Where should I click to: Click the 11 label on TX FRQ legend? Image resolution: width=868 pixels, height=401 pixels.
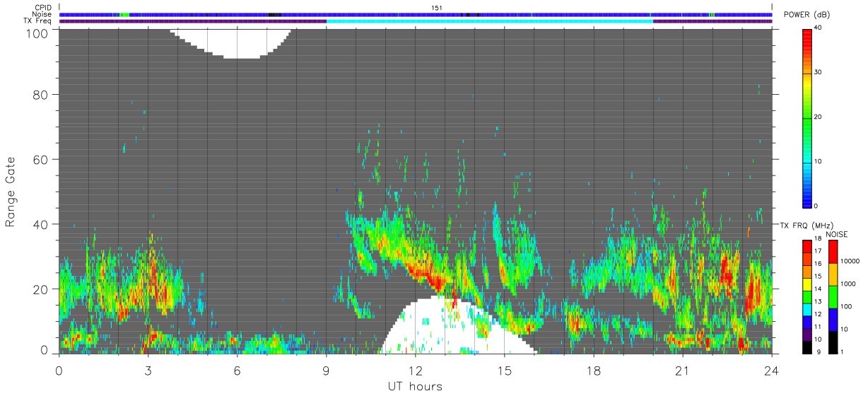coord(819,327)
